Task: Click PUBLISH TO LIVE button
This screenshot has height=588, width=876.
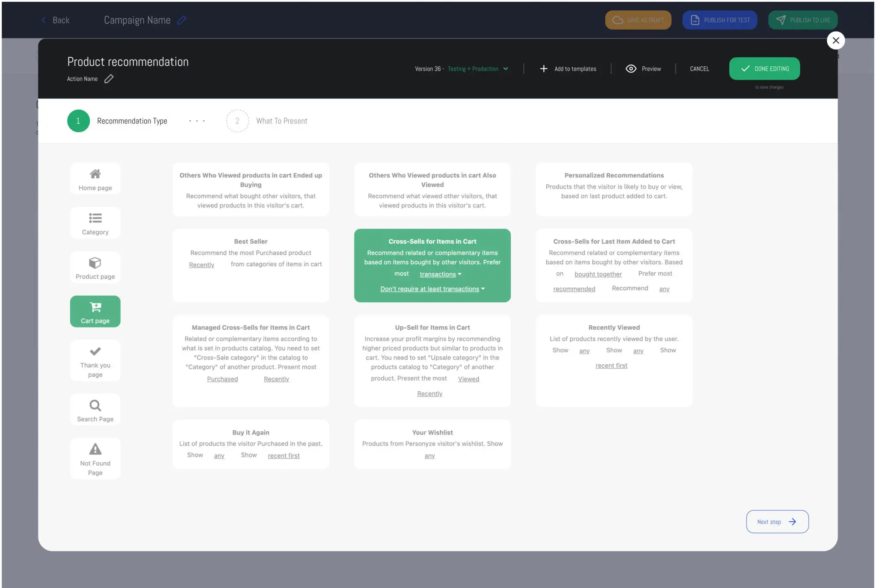Action: pos(803,20)
